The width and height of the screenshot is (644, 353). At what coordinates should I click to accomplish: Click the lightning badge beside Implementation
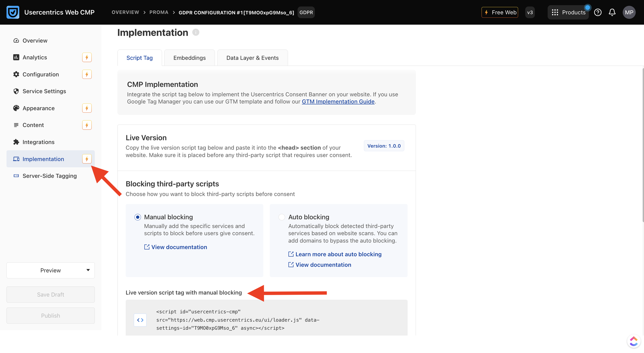(x=87, y=159)
